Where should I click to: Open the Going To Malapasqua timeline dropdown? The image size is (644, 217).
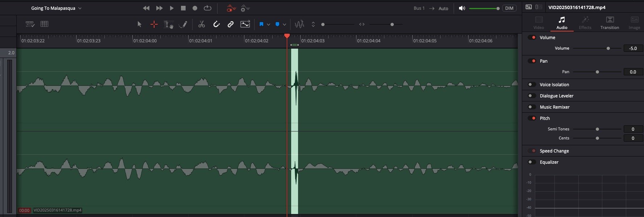coord(56,8)
